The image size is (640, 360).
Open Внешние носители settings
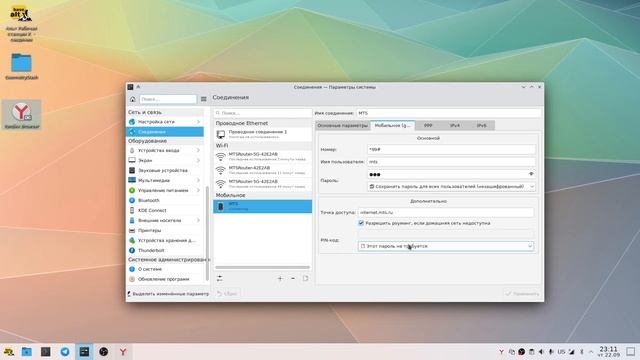pos(165,220)
